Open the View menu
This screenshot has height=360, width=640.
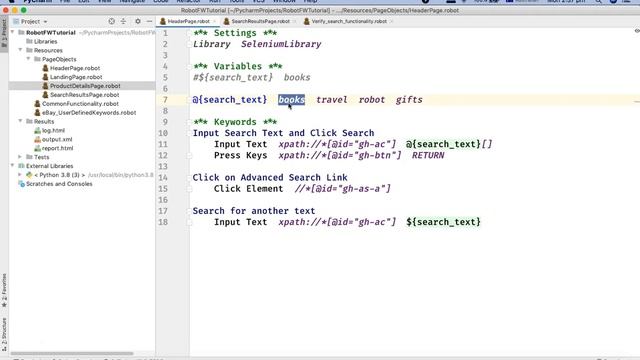(x=104, y=2)
